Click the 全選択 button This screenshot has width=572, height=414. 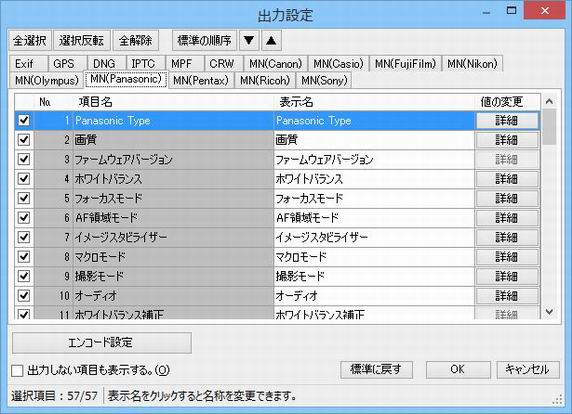click(x=30, y=40)
